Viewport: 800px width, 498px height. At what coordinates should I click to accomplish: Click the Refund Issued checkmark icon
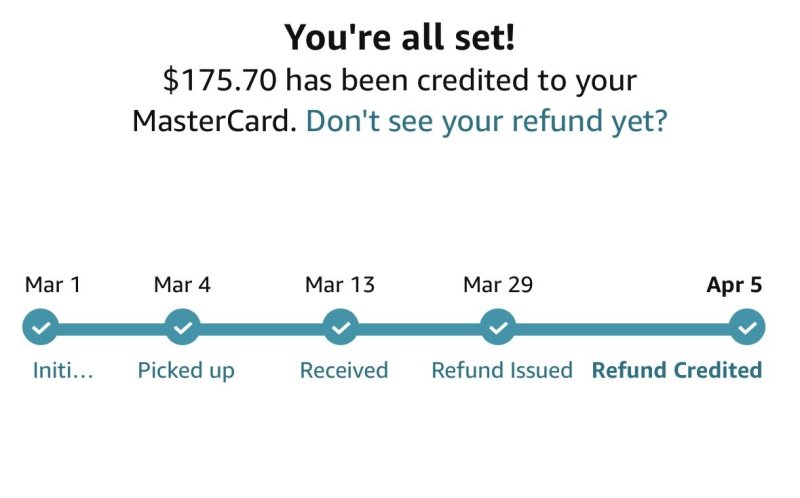(497, 327)
